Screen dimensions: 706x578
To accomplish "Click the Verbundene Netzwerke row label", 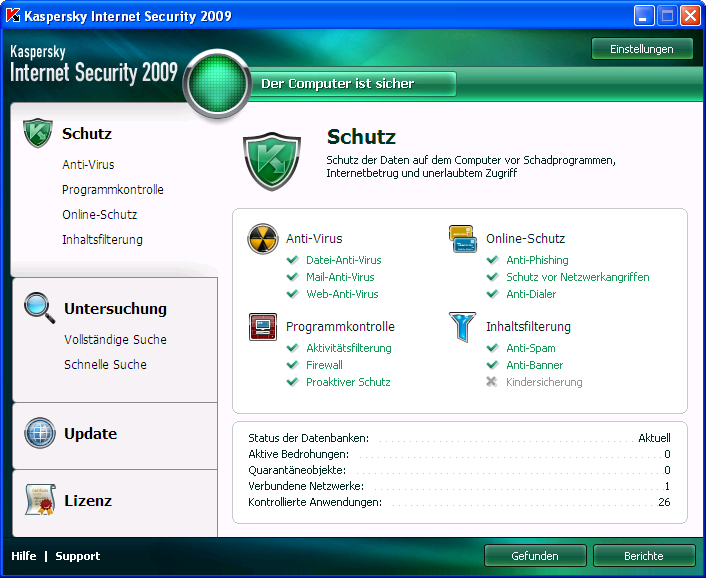I will tap(306, 486).
